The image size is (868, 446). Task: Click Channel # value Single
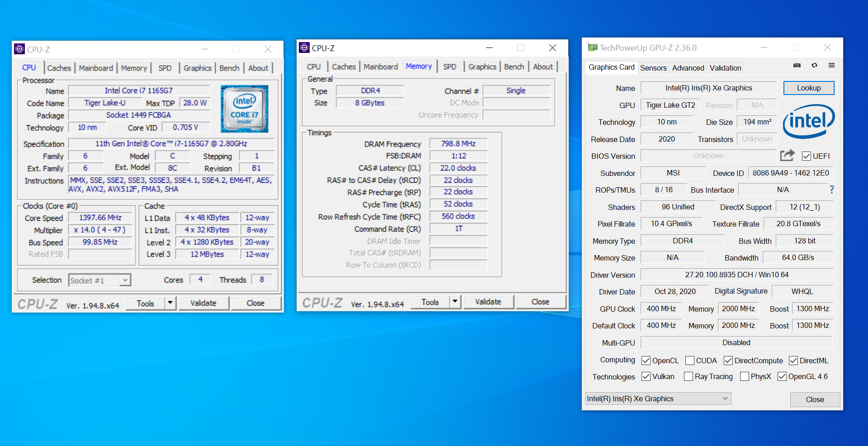(516, 90)
